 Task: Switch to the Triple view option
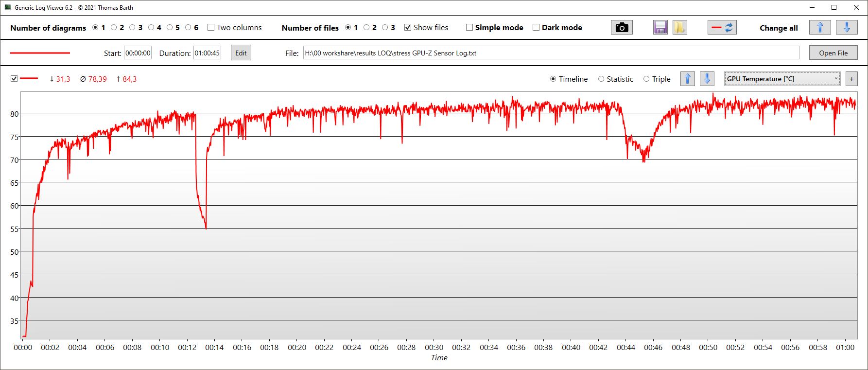tap(646, 79)
